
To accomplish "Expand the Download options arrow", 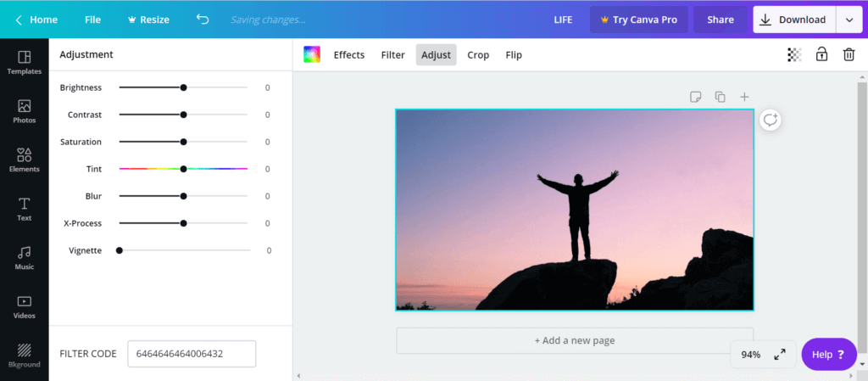I will tap(849, 20).
